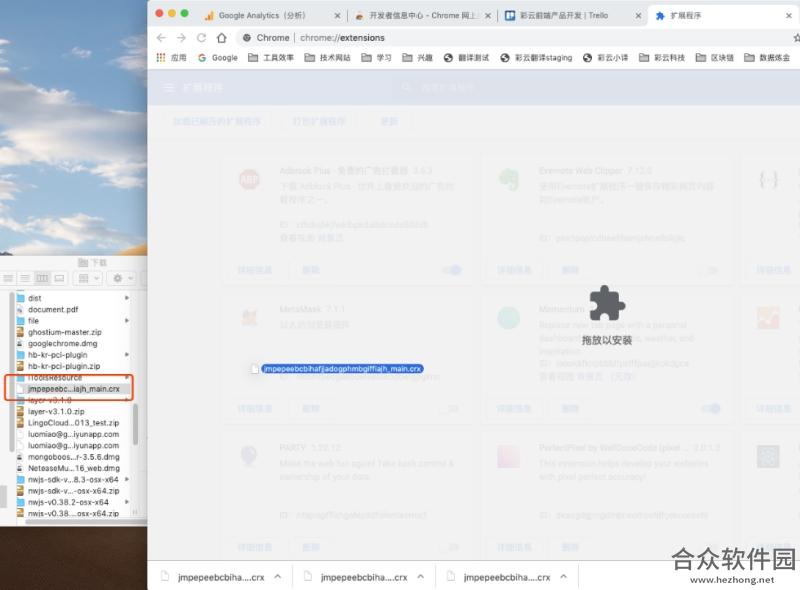Click the pack extension button
This screenshot has width=800, height=590.
point(319,121)
